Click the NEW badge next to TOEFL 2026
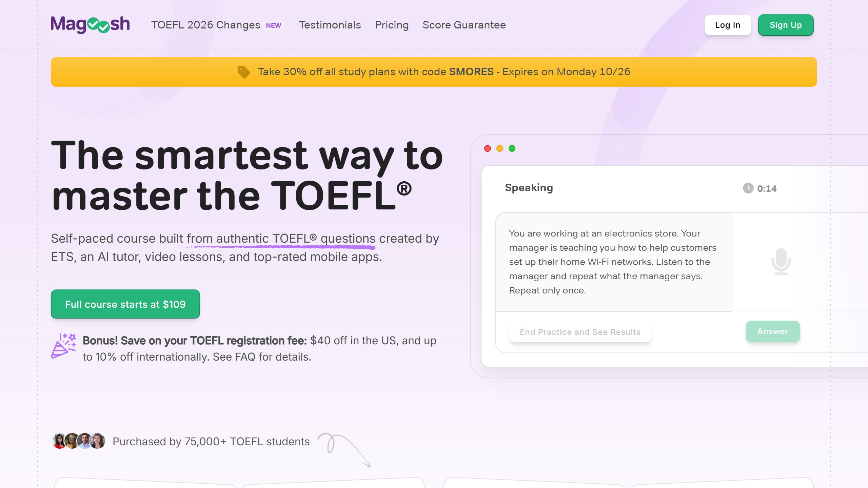 (x=274, y=25)
